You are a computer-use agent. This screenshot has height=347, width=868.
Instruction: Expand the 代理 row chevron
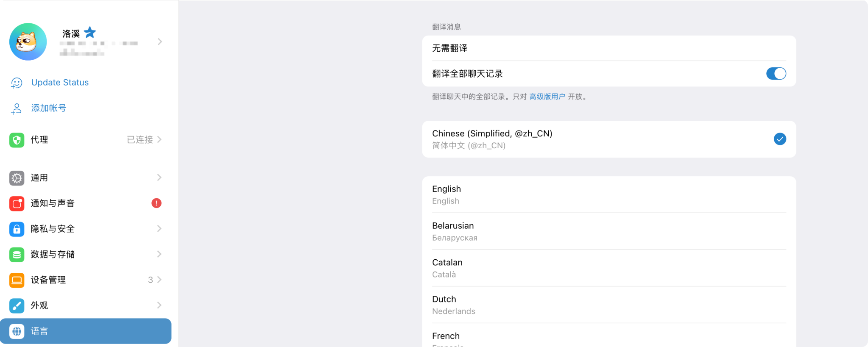pyautogui.click(x=159, y=139)
